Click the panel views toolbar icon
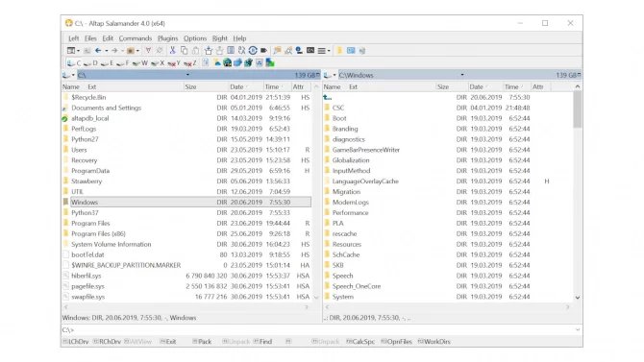The width and height of the screenshot is (644, 362). pos(70,51)
